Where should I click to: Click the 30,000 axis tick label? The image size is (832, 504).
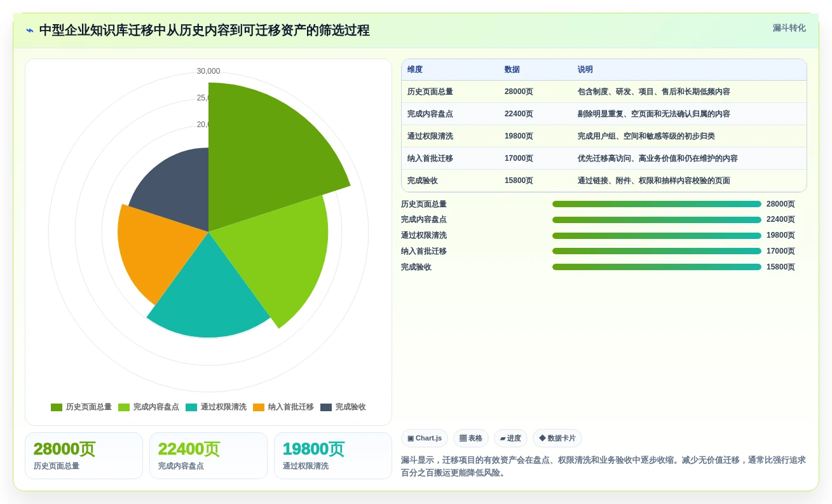click(208, 71)
